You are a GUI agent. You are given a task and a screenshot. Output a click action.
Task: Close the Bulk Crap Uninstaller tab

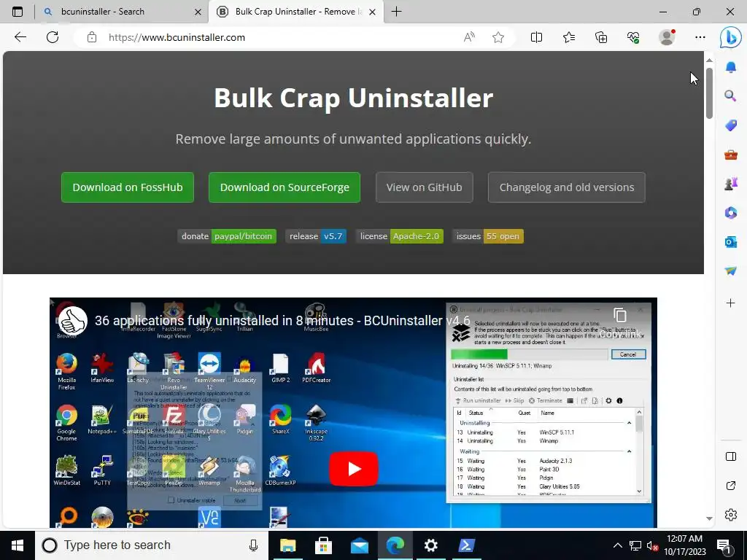[373, 12]
